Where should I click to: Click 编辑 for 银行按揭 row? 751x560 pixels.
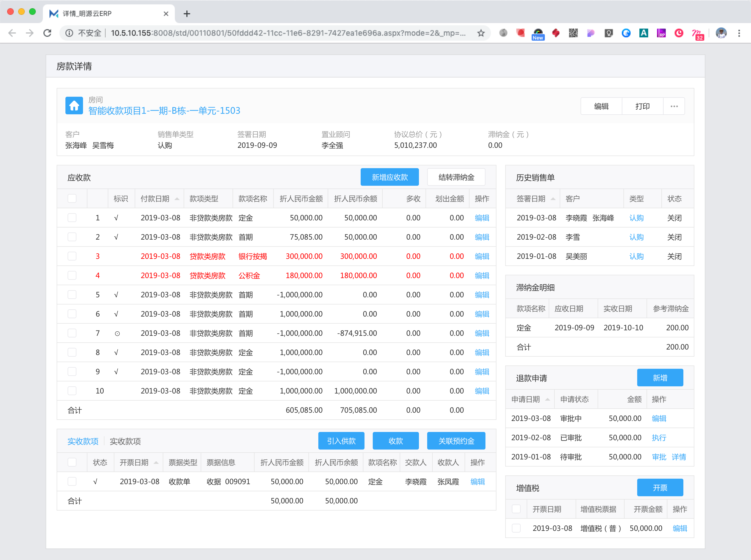point(482,256)
